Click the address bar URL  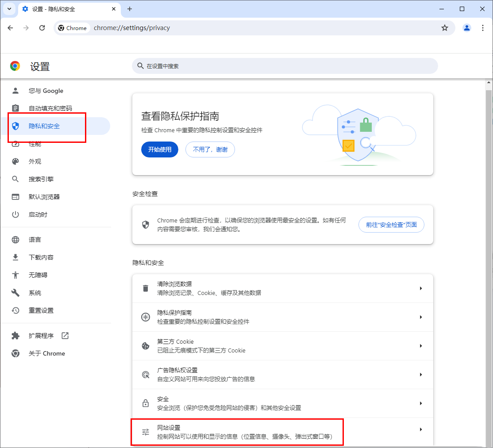click(132, 28)
